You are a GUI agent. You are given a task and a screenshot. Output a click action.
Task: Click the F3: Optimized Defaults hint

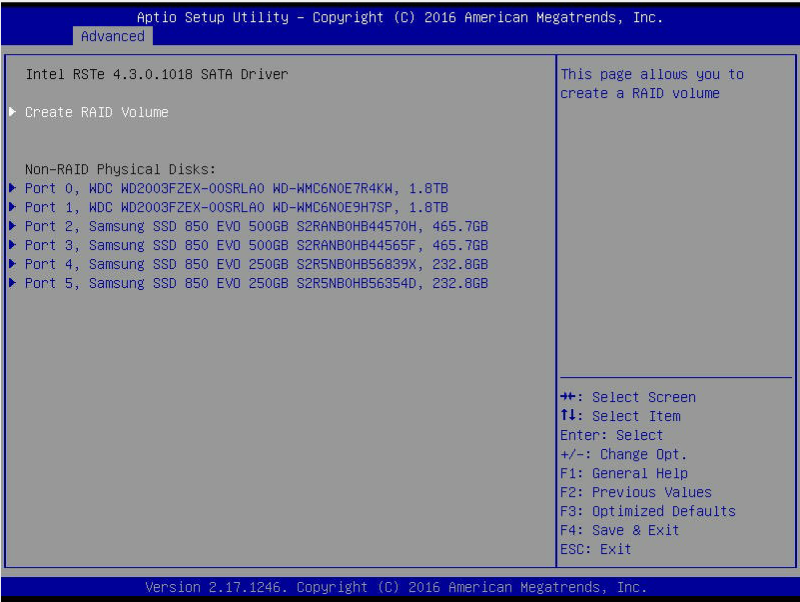[648, 511]
